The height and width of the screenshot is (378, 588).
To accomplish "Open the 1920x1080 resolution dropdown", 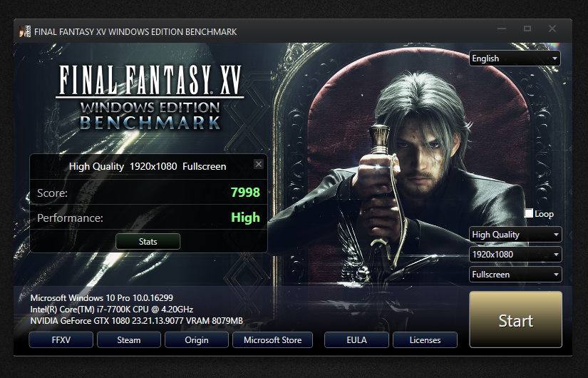I will 515,255.
